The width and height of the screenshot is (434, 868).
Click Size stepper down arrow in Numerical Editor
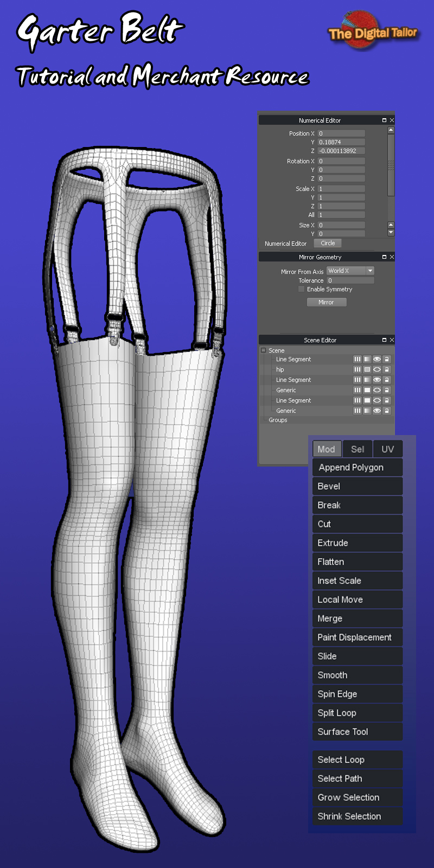point(391,232)
